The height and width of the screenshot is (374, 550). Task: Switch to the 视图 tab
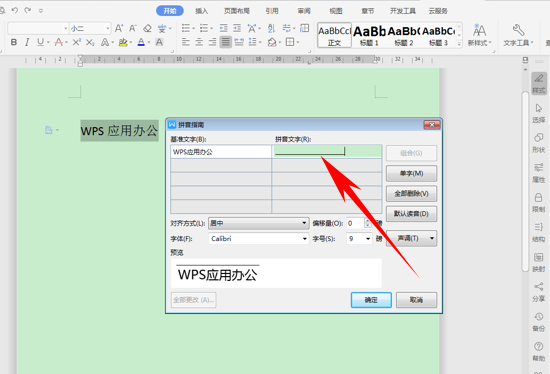click(x=336, y=11)
